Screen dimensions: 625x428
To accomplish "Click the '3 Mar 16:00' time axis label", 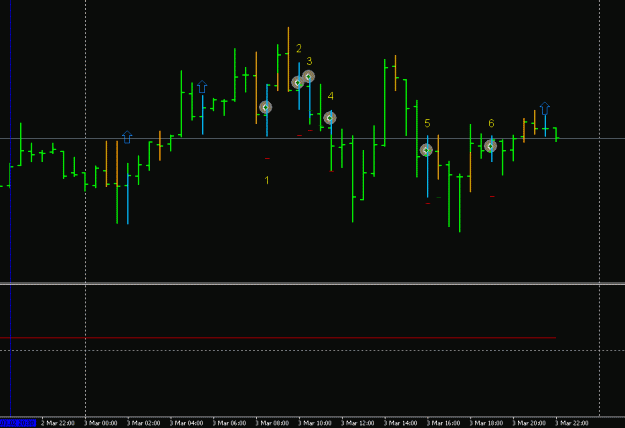I will pyautogui.click(x=443, y=423).
